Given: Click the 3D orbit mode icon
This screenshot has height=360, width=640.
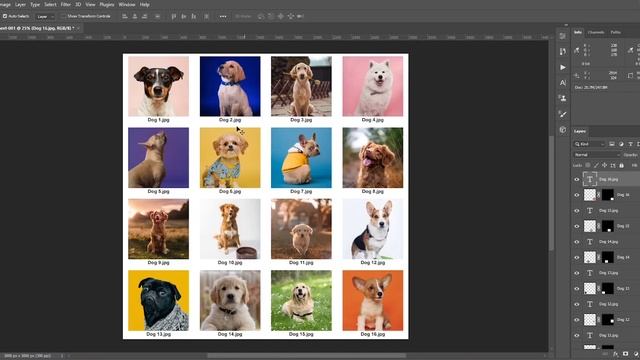Looking at the screenshot, I should [x=261, y=16].
